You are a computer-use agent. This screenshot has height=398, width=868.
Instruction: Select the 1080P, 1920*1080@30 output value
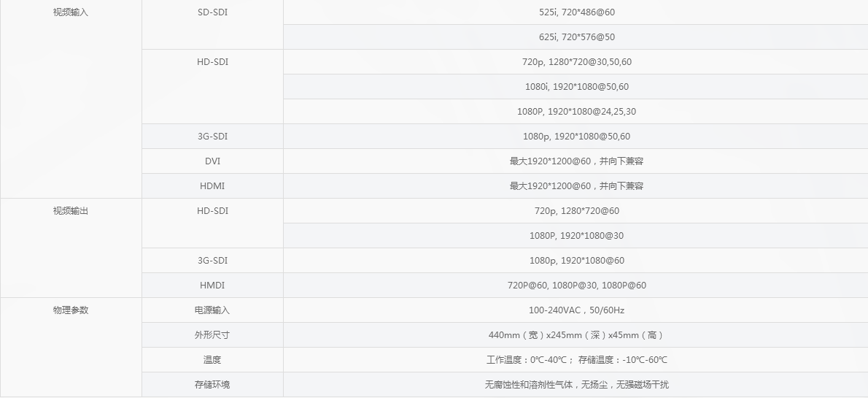click(576, 236)
